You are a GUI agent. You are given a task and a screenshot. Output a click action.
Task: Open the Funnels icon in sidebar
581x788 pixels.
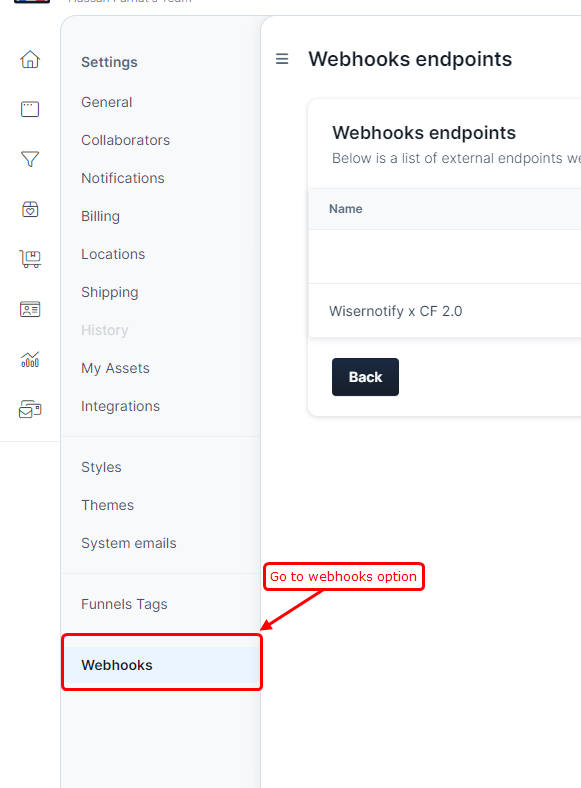tap(30, 159)
